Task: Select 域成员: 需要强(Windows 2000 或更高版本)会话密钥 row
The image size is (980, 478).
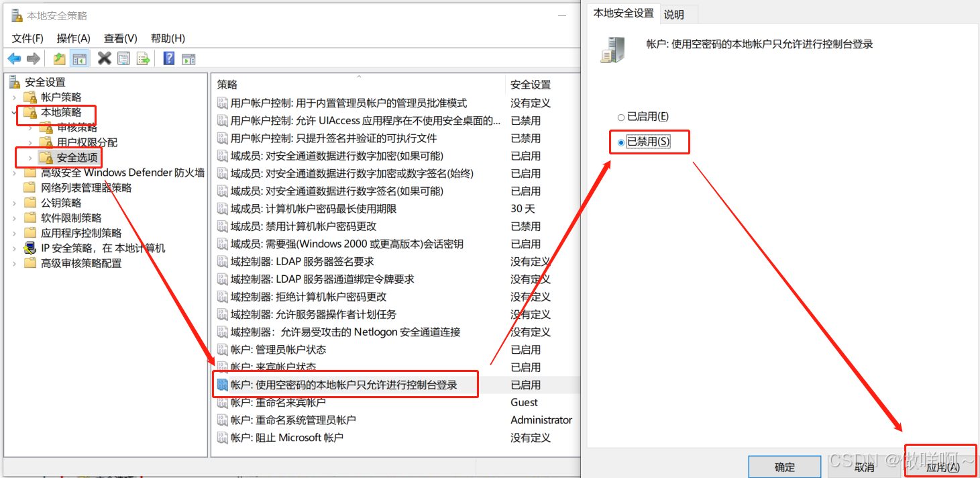Action: pyautogui.click(x=396, y=244)
